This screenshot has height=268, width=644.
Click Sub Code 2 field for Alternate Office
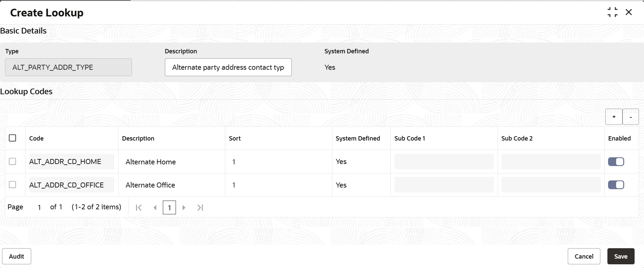pyautogui.click(x=551, y=185)
